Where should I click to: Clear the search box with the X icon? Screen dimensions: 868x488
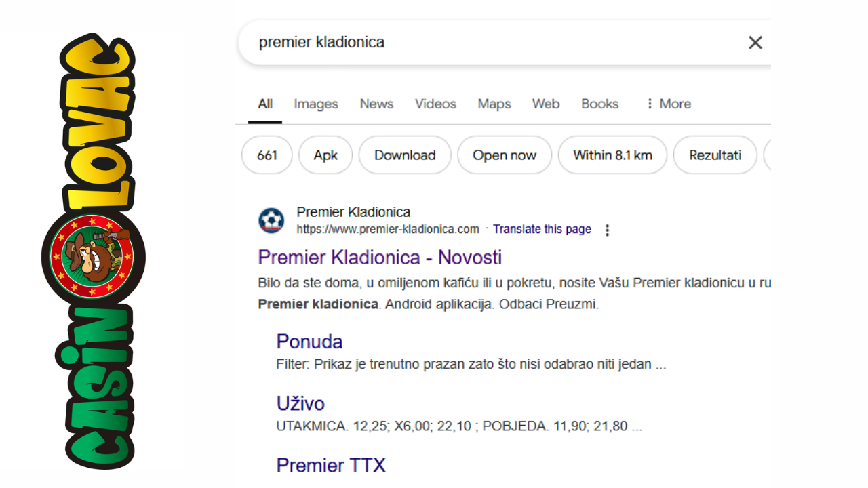(x=755, y=43)
